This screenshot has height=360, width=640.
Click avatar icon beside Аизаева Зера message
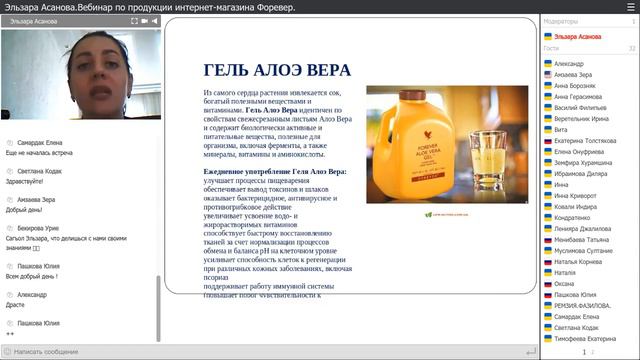[10, 200]
